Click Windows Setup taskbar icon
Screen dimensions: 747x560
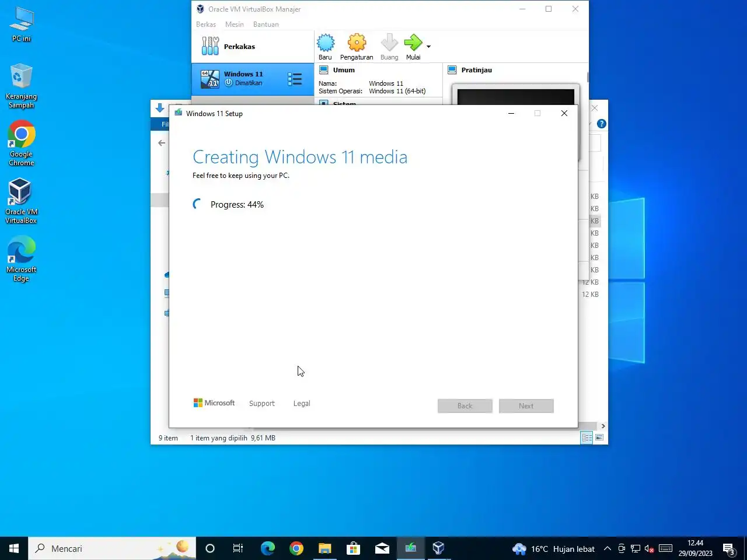point(411,548)
